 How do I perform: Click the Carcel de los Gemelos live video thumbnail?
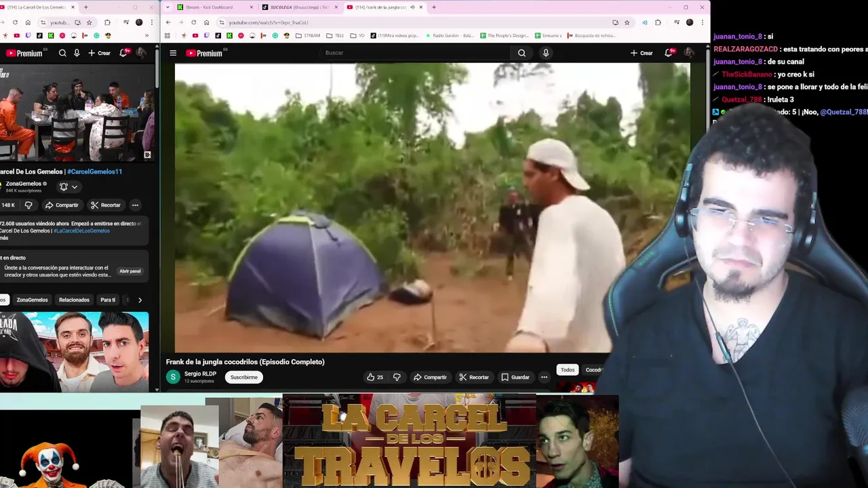pos(77,113)
